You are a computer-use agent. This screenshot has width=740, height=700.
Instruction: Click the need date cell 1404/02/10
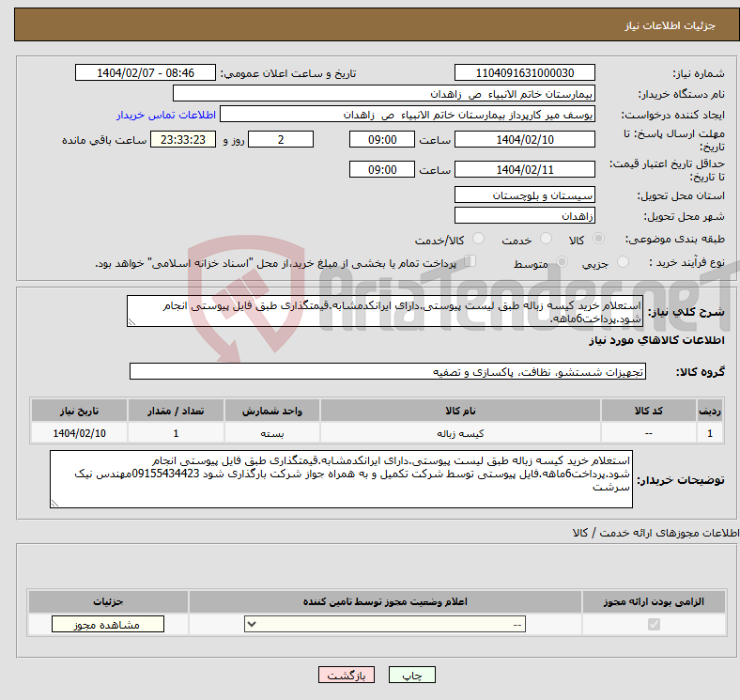(x=79, y=433)
